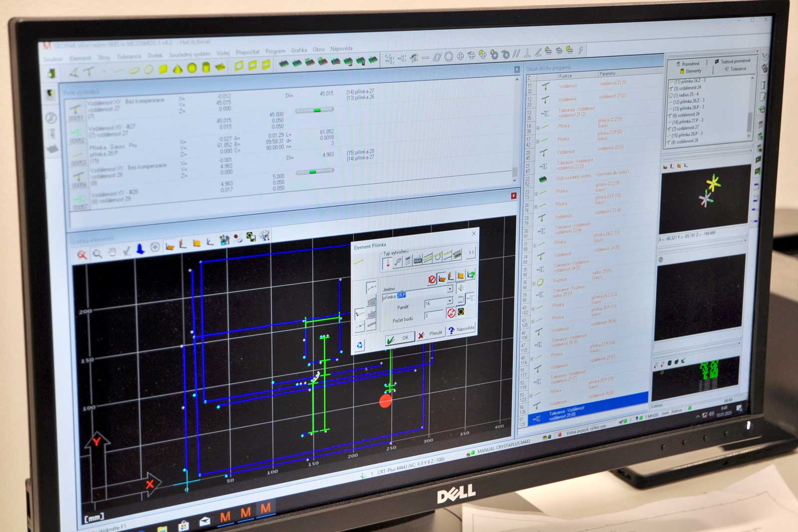Click the Počet bodů input field

point(433,315)
